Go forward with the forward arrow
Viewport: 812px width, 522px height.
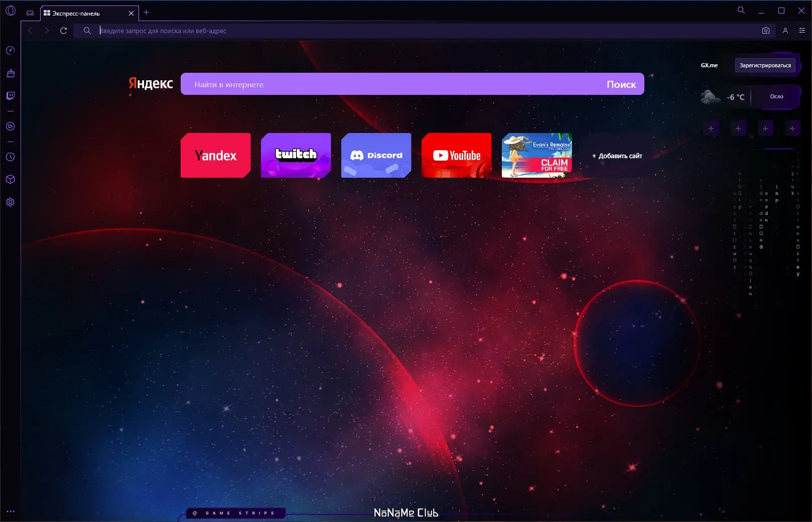(47, 31)
